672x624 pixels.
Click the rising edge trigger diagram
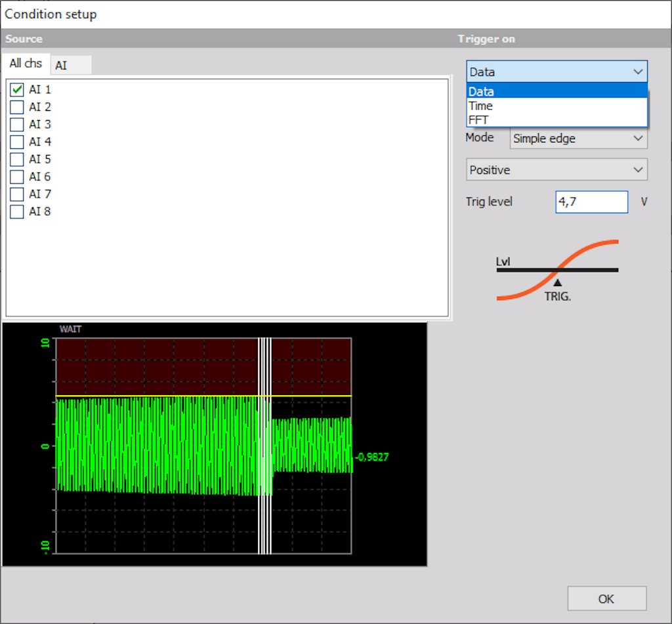(557, 270)
